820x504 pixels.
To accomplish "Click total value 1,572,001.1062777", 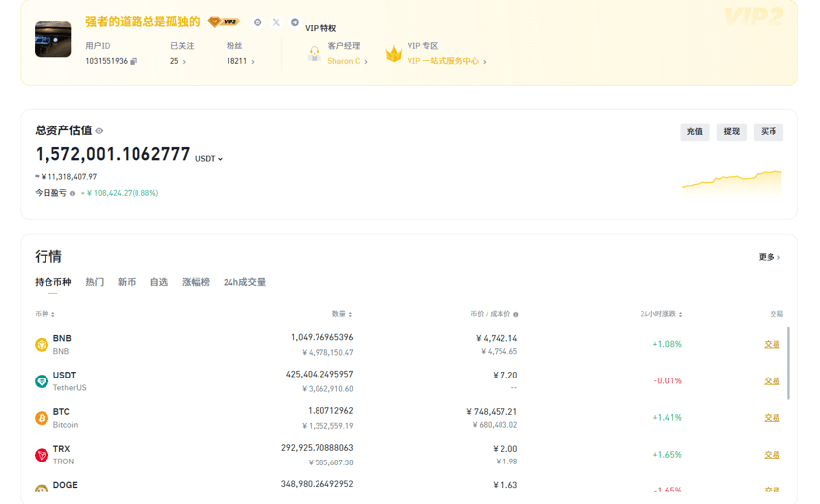I will click(113, 154).
